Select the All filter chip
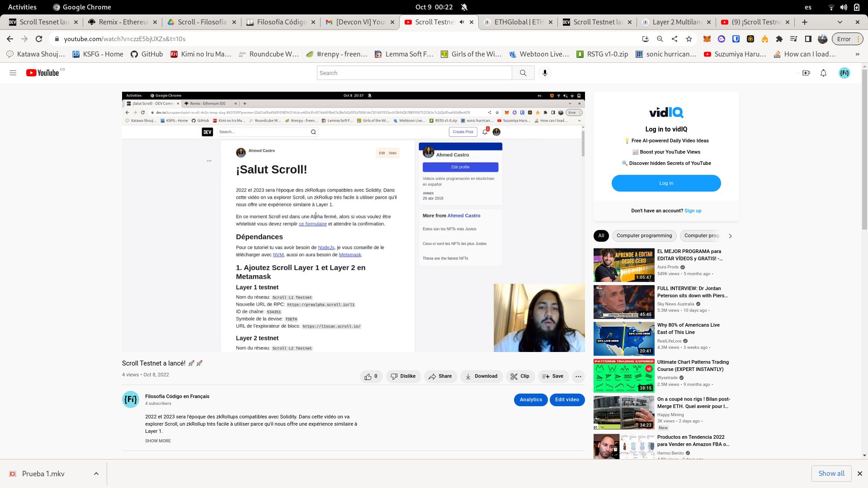Viewport: 868px width, 488px height. pyautogui.click(x=601, y=235)
